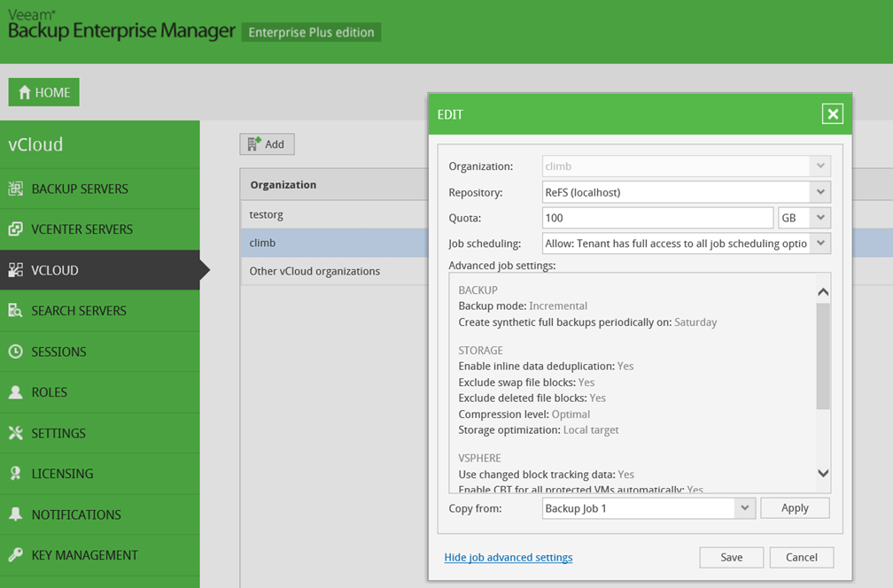Open BACKUP SERVERS section

point(99,189)
